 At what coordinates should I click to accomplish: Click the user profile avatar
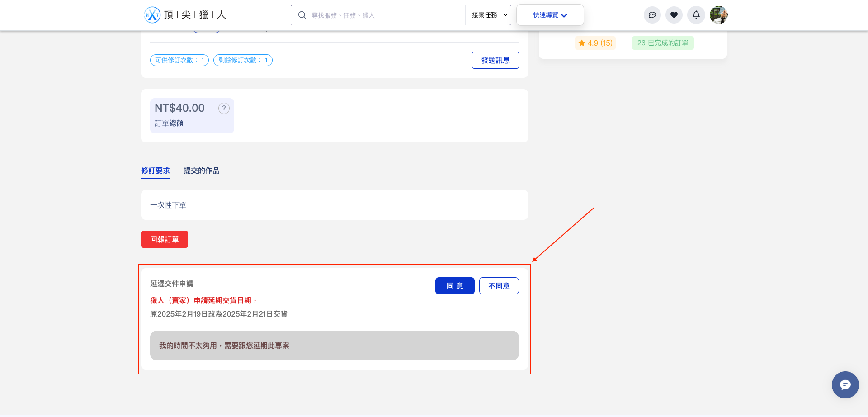tap(718, 15)
